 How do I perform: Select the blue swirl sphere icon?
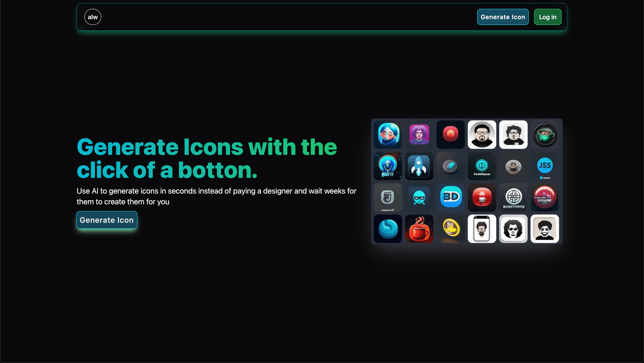pyautogui.click(x=388, y=229)
